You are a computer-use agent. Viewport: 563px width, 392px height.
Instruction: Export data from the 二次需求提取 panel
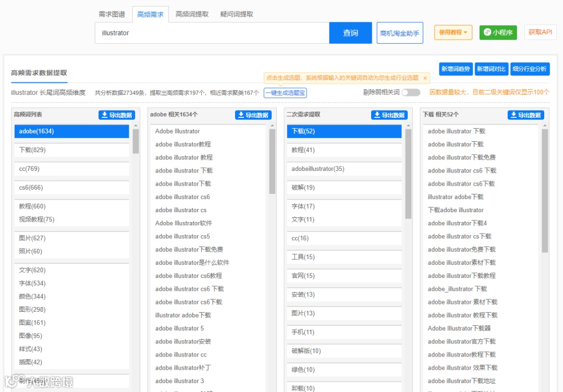coord(389,115)
